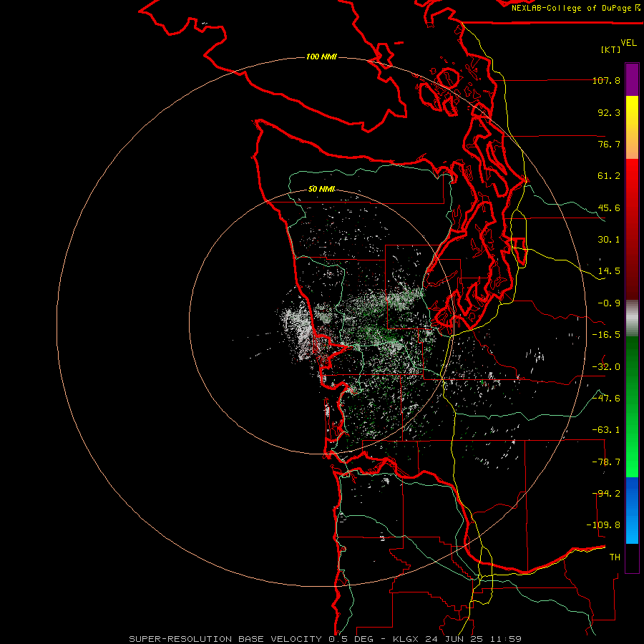
Task: Select the -78.7 scale value
Action: (x=606, y=462)
